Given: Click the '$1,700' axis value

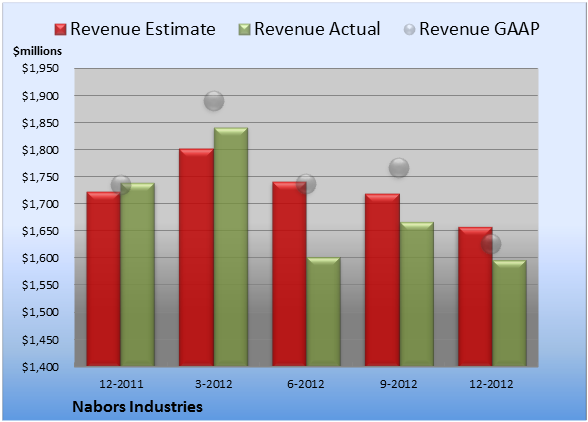Looking at the screenshot, I should (x=40, y=204).
